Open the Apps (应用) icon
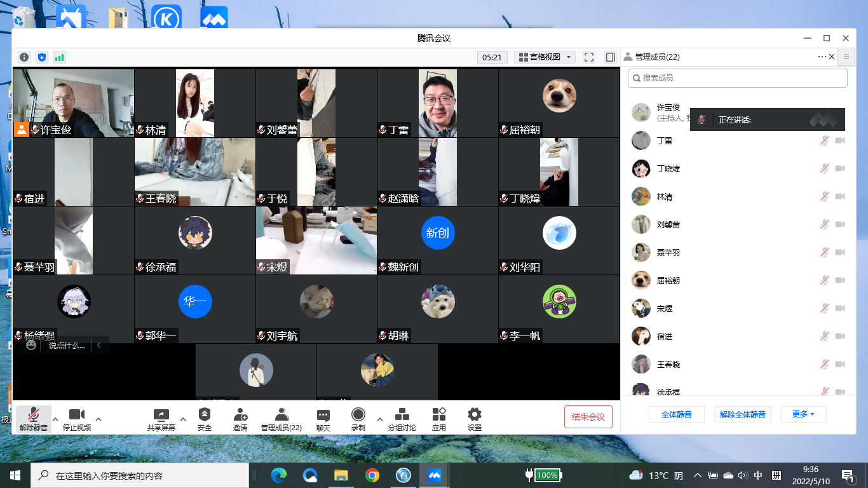This screenshot has height=488, width=868. click(x=439, y=419)
